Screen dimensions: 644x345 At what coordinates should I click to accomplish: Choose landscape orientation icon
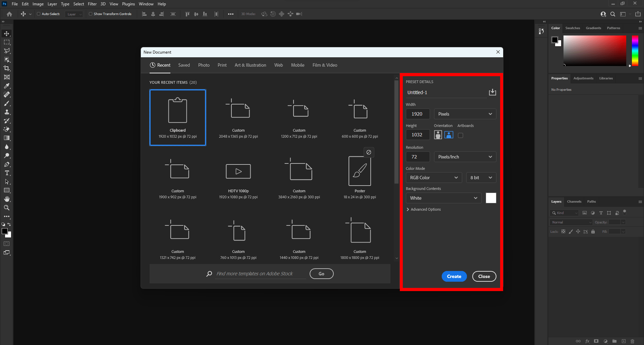click(x=449, y=135)
